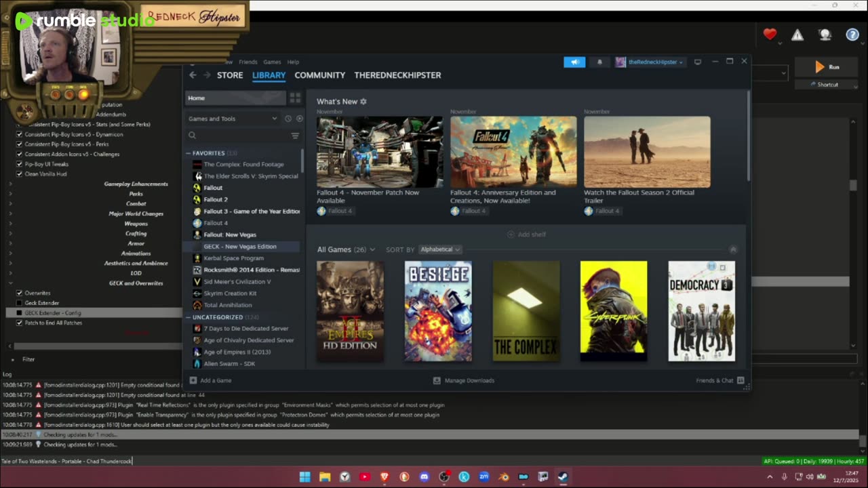Uncheck Patch to End All Patches
Viewport: 868px width, 488px height.
pos(19,323)
